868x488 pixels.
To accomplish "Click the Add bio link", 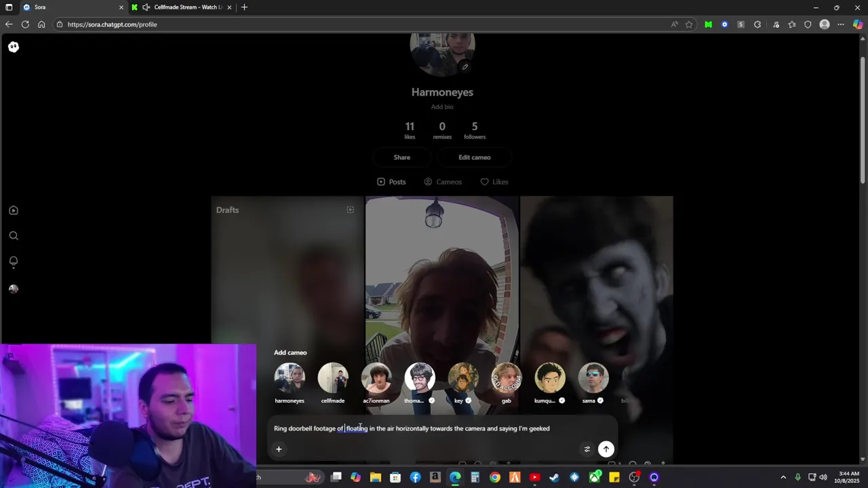I will click(x=442, y=107).
